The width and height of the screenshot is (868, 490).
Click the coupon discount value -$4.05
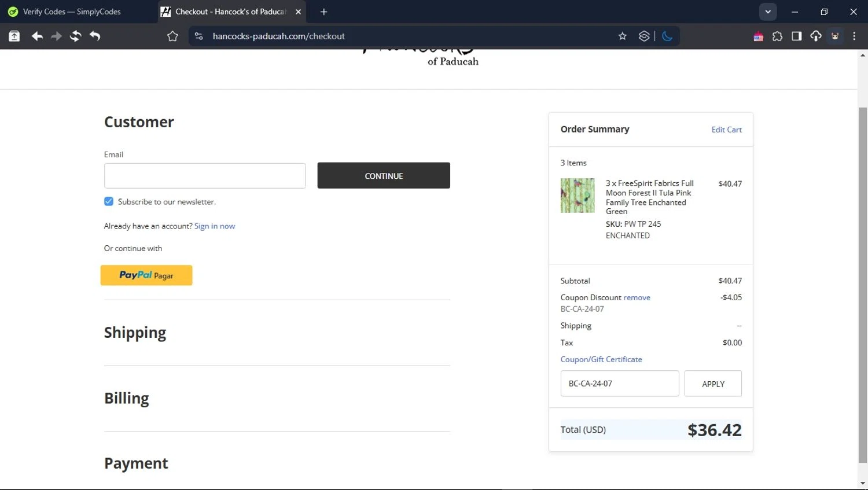click(x=731, y=297)
